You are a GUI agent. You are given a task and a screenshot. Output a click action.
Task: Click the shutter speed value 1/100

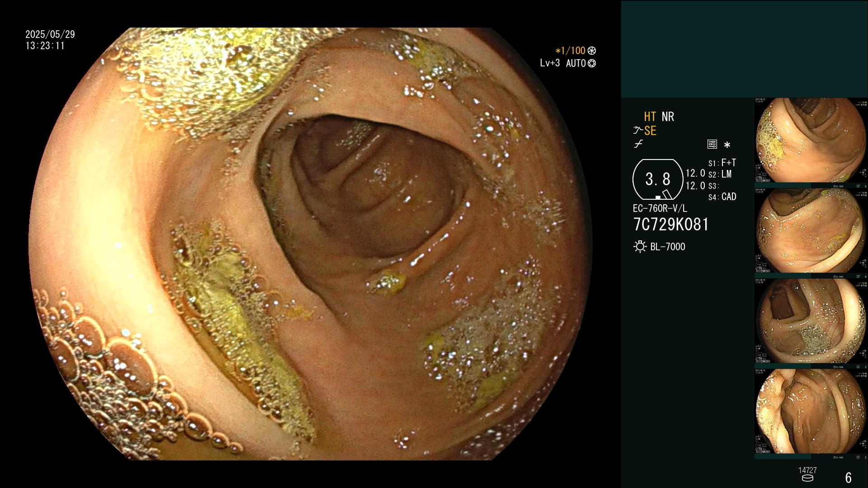click(x=571, y=51)
